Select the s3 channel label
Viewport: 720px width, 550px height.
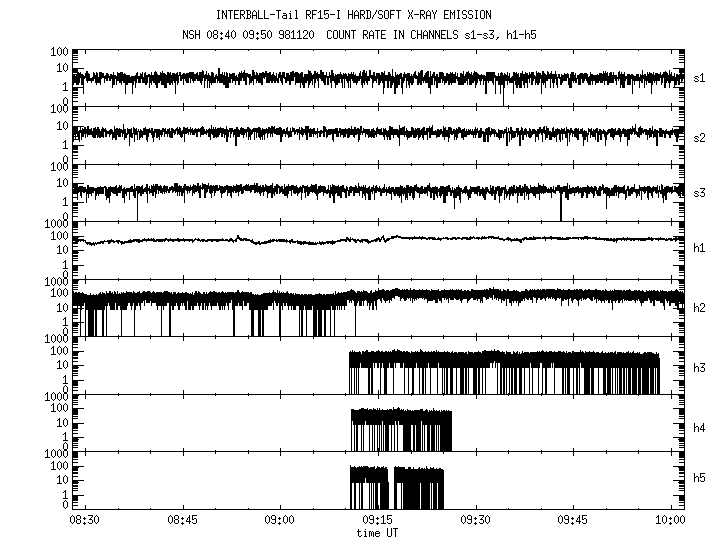[x=699, y=193]
